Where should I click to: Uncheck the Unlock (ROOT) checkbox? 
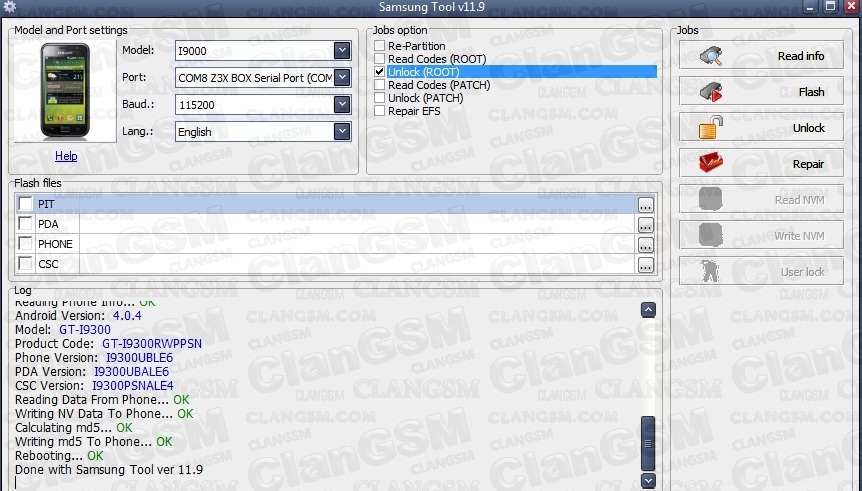pyautogui.click(x=379, y=71)
